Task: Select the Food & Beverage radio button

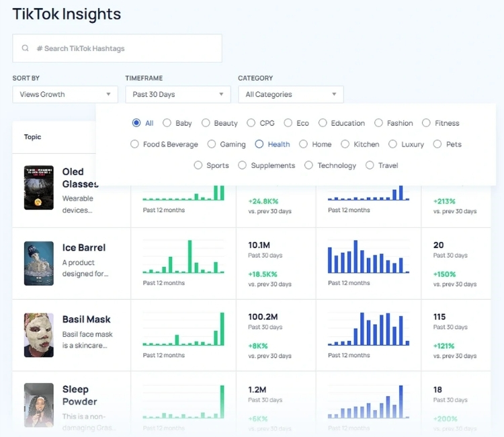Action: click(x=134, y=144)
